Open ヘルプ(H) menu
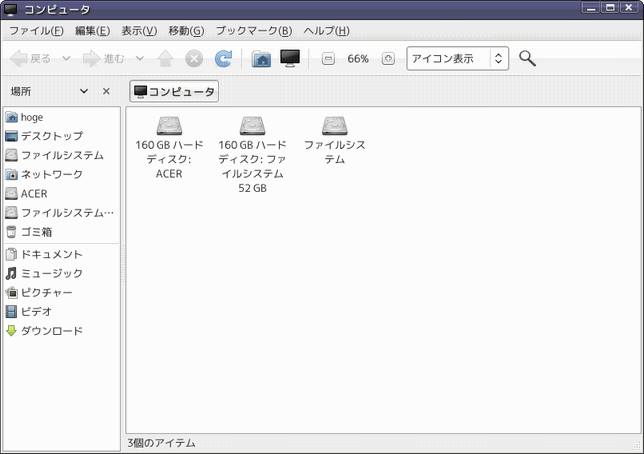The image size is (644, 454). coord(327,31)
